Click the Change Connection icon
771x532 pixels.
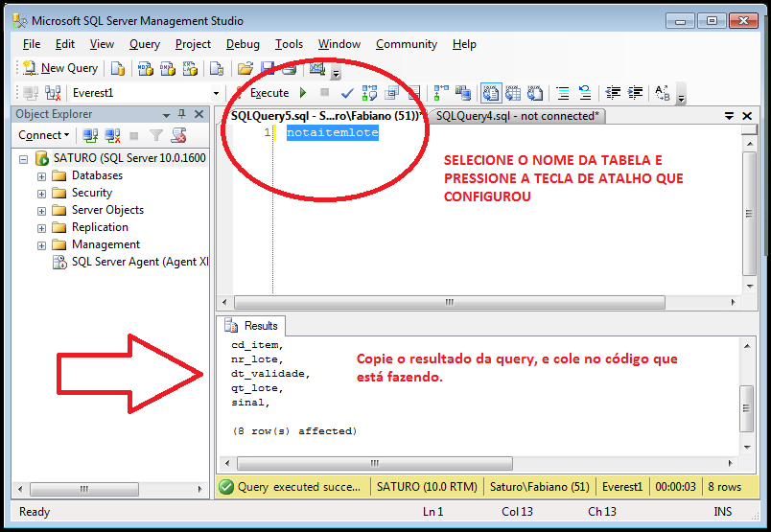pyautogui.click(x=53, y=92)
